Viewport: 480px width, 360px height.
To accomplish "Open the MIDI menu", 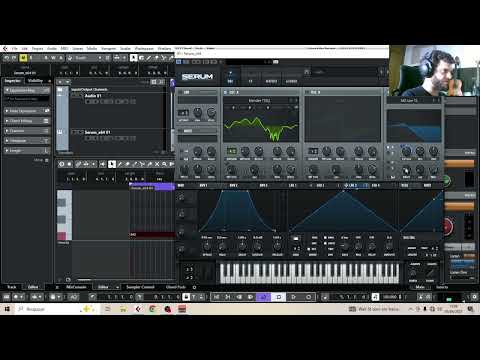I will coord(64,49).
